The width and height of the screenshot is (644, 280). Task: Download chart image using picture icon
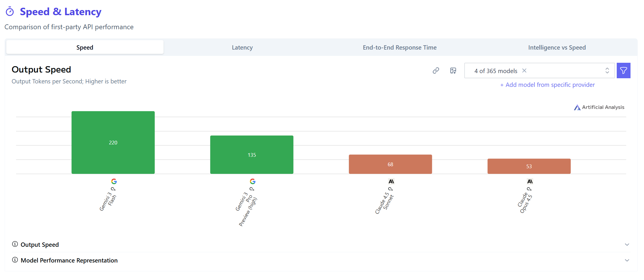453,71
